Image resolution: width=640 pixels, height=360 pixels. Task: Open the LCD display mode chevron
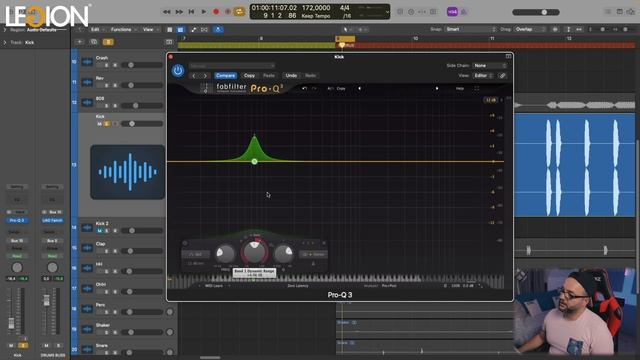coord(387,12)
